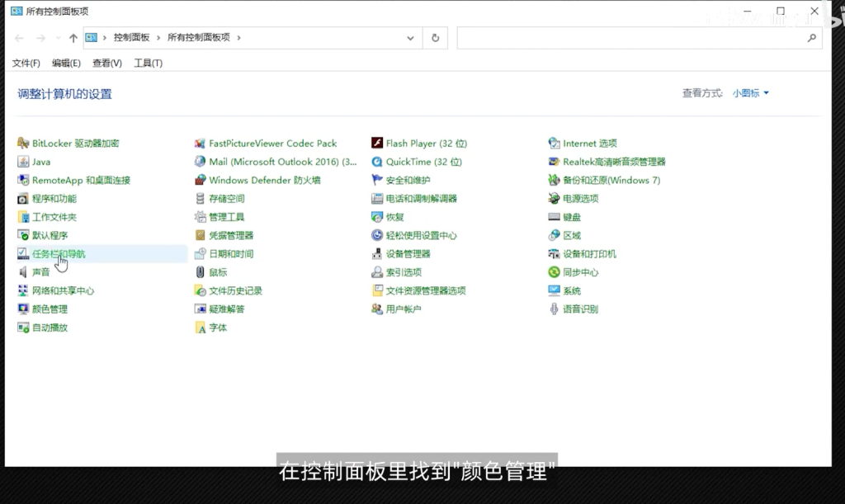Open 用户帐户 link
Viewport: 845px width, 504px height.
pos(404,309)
